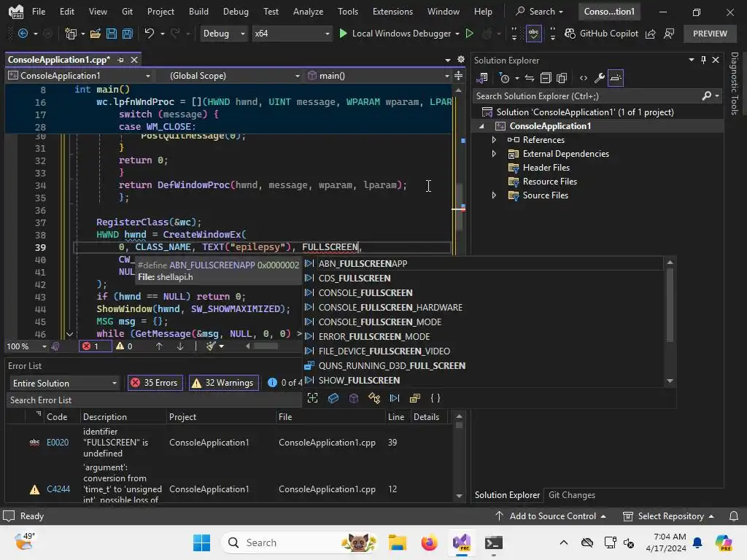Expand the References node

[494, 140]
